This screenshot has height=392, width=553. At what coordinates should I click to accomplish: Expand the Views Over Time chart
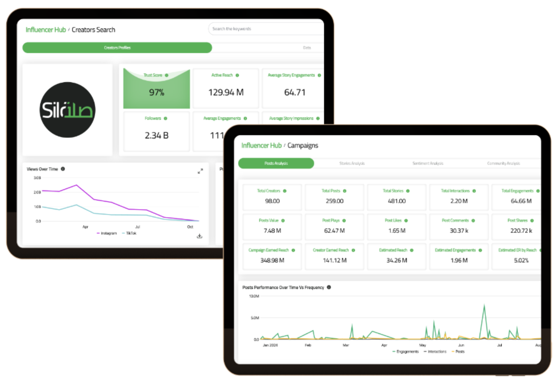[x=200, y=171]
